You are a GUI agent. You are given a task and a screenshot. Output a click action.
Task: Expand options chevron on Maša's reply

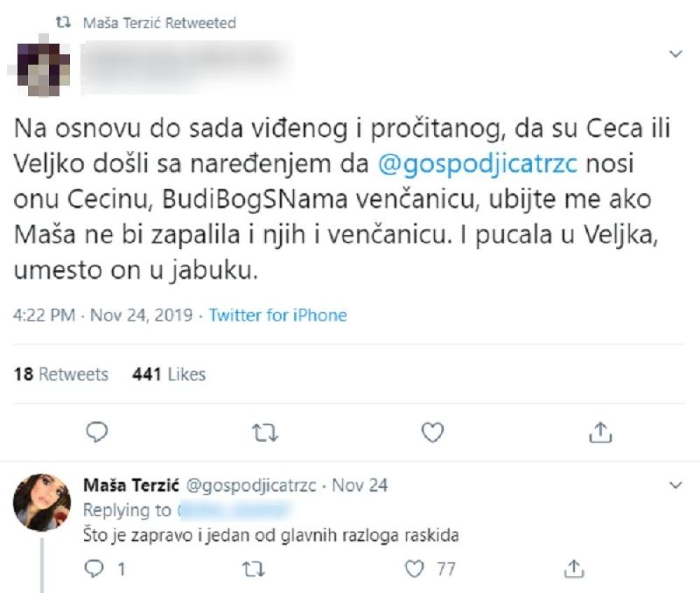676,484
